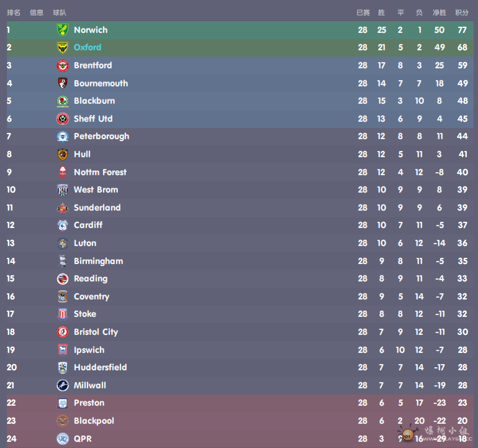The height and width of the screenshot is (448, 478).
Task: Sort by the 净胜 goal difference header
Action: pyautogui.click(x=440, y=12)
